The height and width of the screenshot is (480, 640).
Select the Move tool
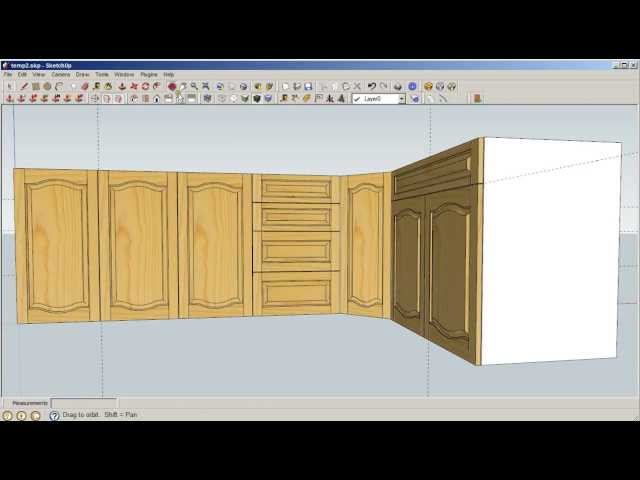pyautogui.click(x=134, y=86)
